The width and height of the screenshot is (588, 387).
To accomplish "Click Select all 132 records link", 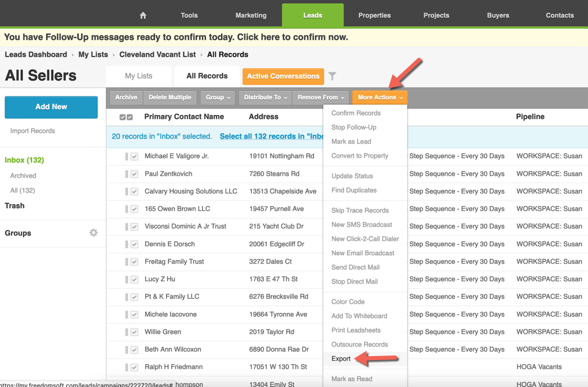I will pyautogui.click(x=271, y=137).
